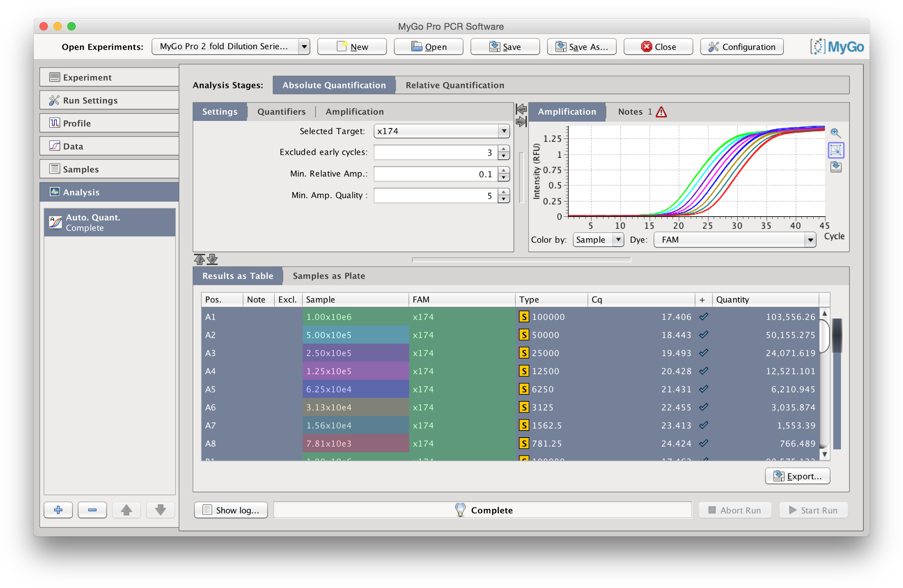The height and width of the screenshot is (588, 903).
Task: Click the S standard type icon in row A8
Action: click(x=524, y=443)
